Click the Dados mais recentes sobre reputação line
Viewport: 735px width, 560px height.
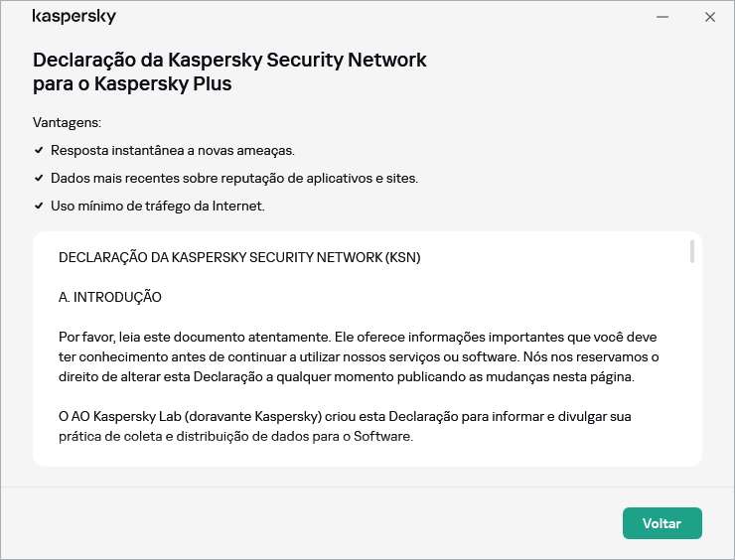(234, 178)
